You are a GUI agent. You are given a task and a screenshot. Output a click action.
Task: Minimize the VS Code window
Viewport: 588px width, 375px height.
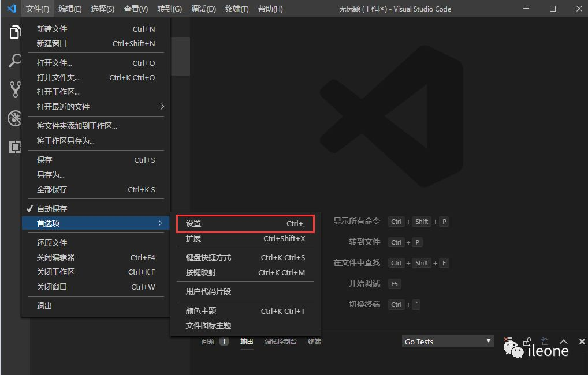(526, 8)
